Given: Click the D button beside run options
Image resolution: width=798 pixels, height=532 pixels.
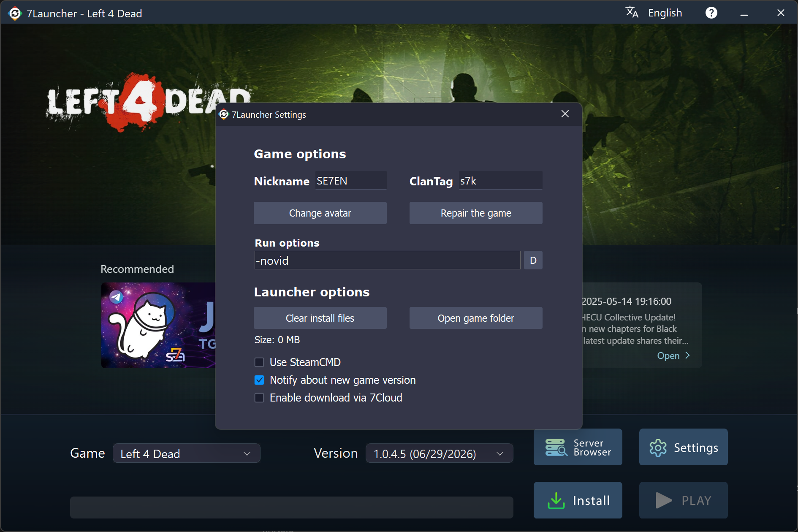Looking at the screenshot, I should tap(533, 261).
